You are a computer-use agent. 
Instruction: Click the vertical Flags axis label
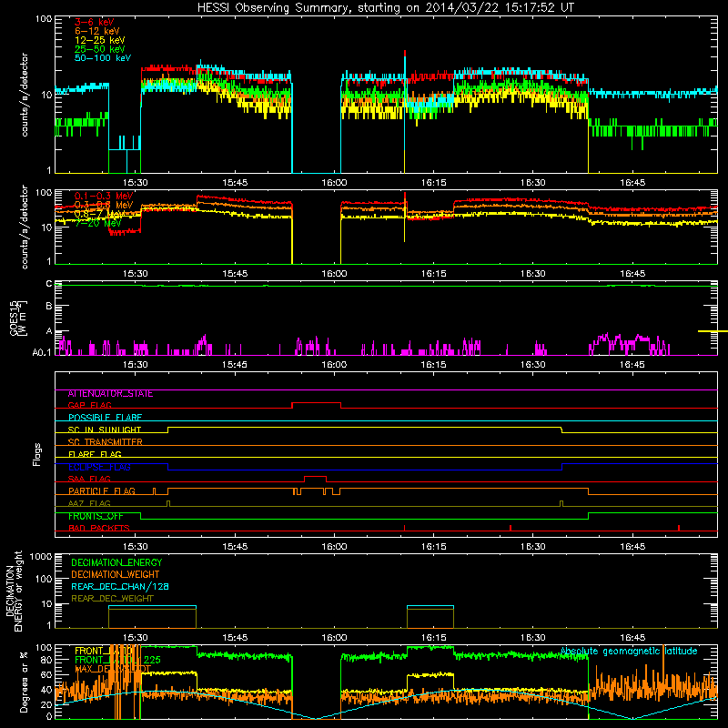click(37, 454)
